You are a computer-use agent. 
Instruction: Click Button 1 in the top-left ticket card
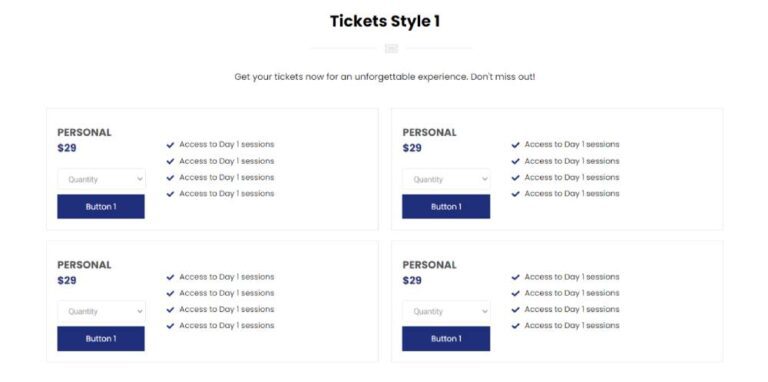(x=101, y=207)
